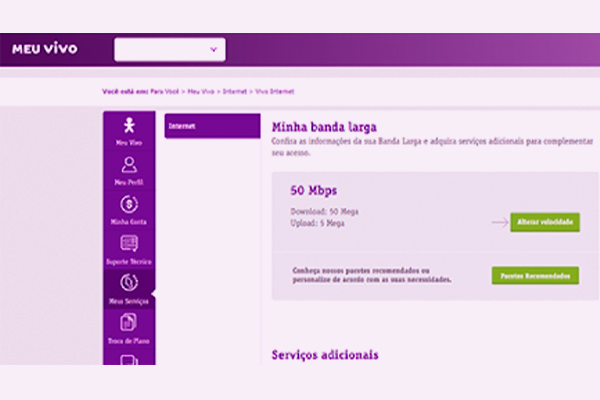Follow breadcrumb link Meu Vivo

tap(201, 91)
